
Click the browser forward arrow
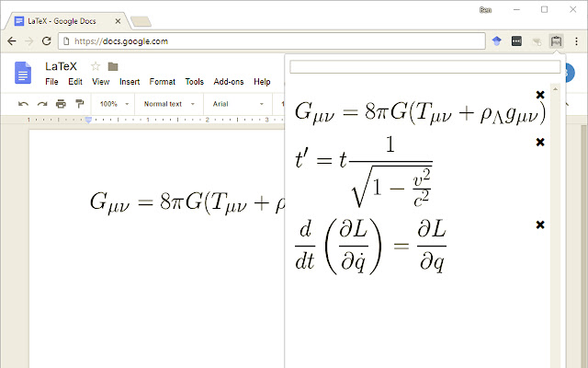coord(28,40)
